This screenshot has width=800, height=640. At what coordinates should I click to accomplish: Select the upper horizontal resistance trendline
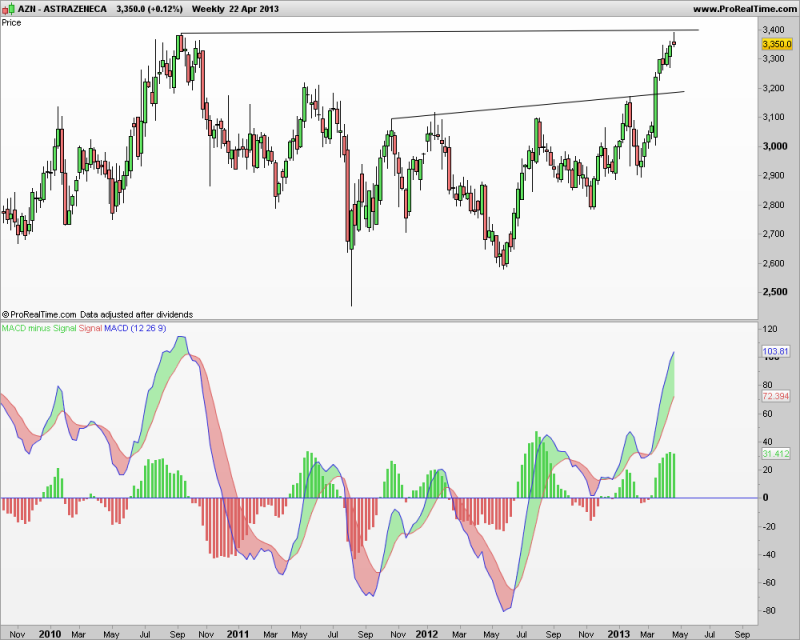click(x=440, y=32)
